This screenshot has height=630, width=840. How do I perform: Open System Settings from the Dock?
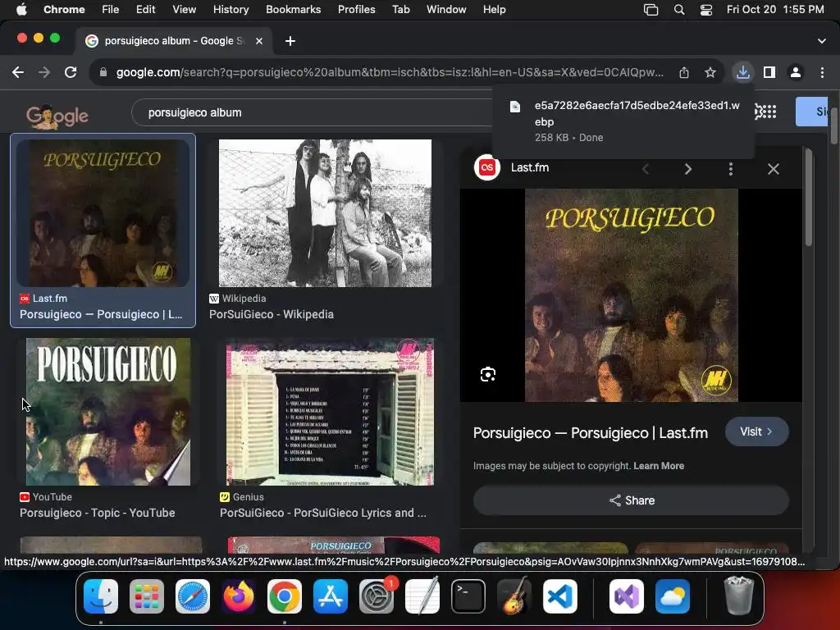(x=376, y=596)
